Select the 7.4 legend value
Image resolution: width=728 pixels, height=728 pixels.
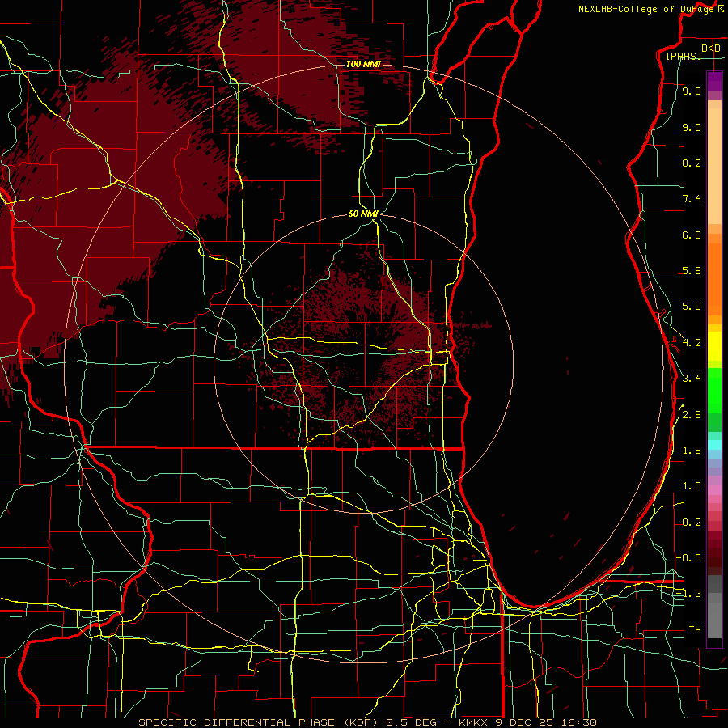click(692, 199)
